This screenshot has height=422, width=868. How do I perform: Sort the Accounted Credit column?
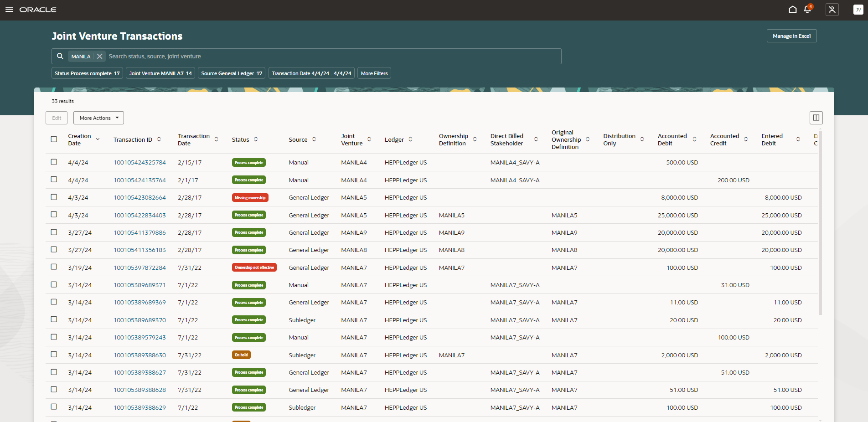[746, 139]
